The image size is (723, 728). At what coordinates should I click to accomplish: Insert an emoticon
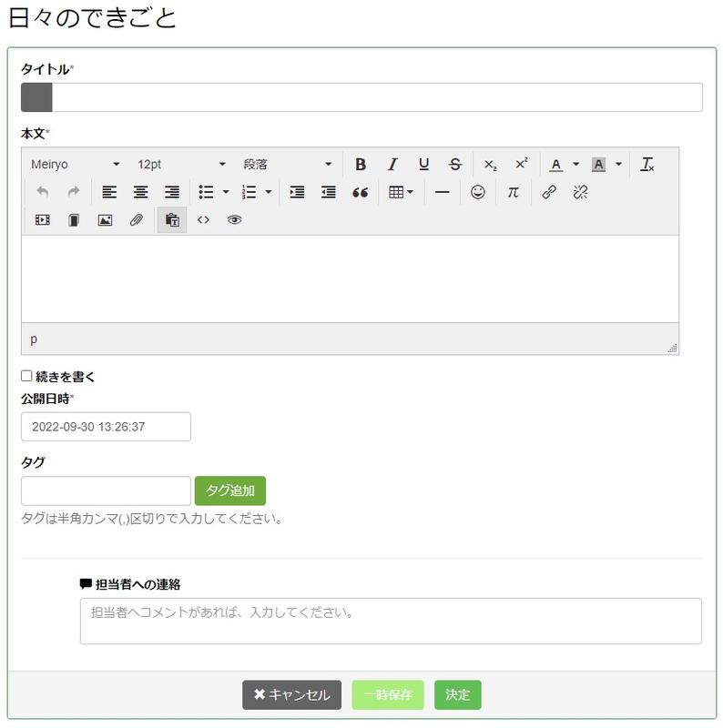478,192
